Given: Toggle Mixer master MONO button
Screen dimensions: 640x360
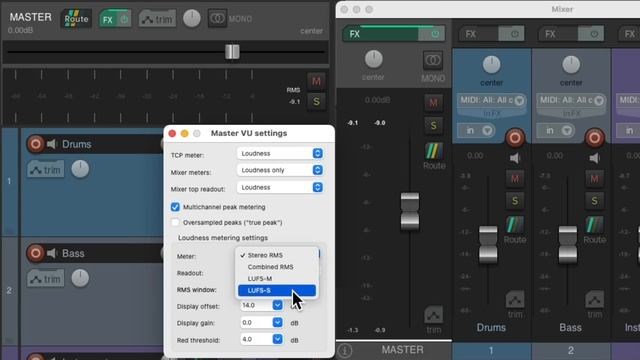Looking at the screenshot, I should click(x=433, y=60).
